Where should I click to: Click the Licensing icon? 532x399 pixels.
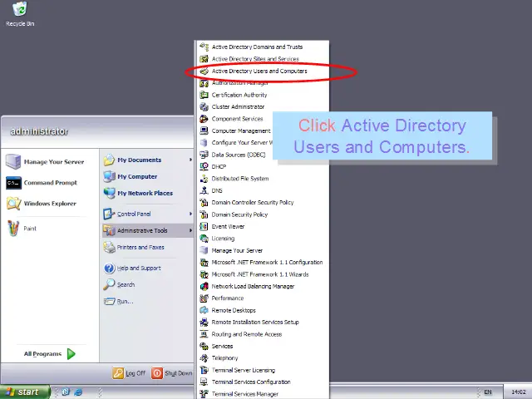point(204,239)
